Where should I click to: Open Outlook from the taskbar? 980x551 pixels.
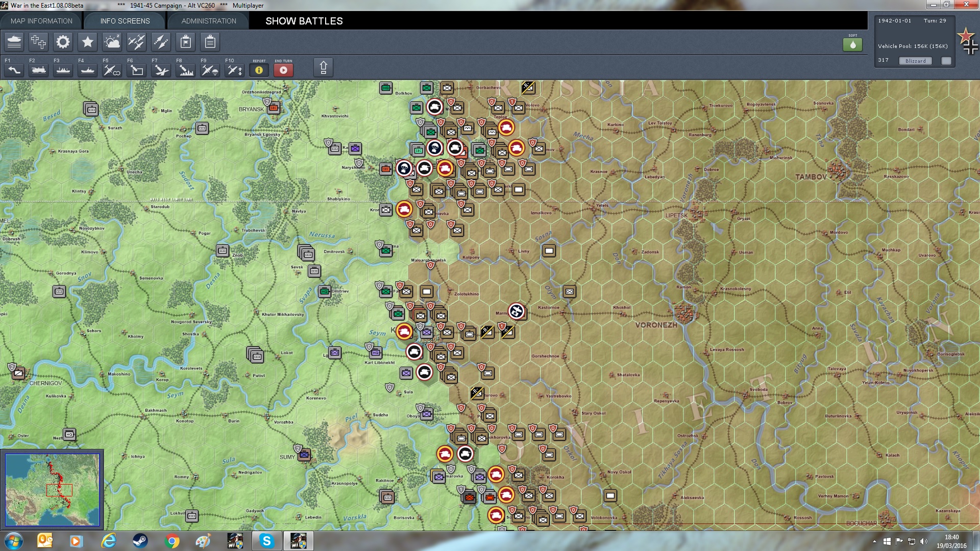pyautogui.click(x=45, y=541)
